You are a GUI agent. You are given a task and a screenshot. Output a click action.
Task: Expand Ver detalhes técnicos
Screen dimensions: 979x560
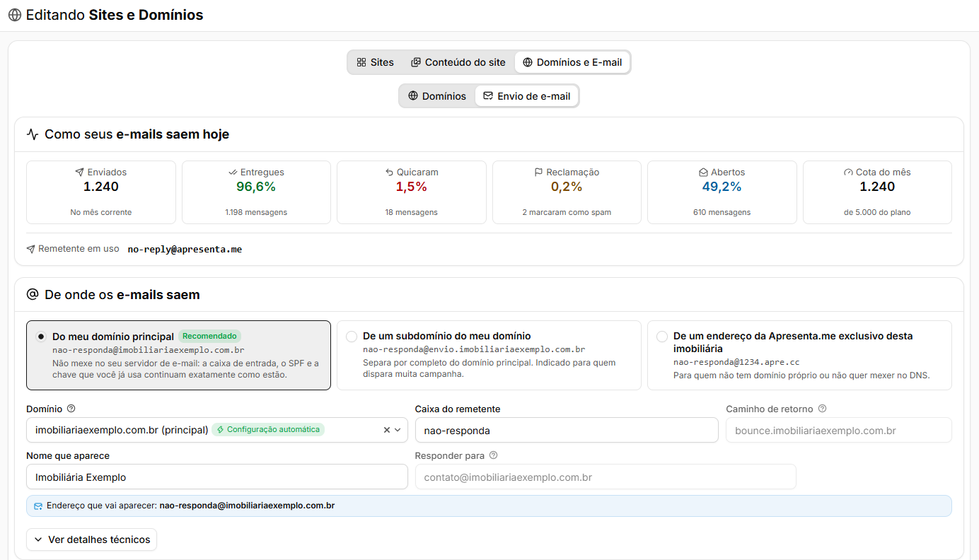tap(91, 539)
